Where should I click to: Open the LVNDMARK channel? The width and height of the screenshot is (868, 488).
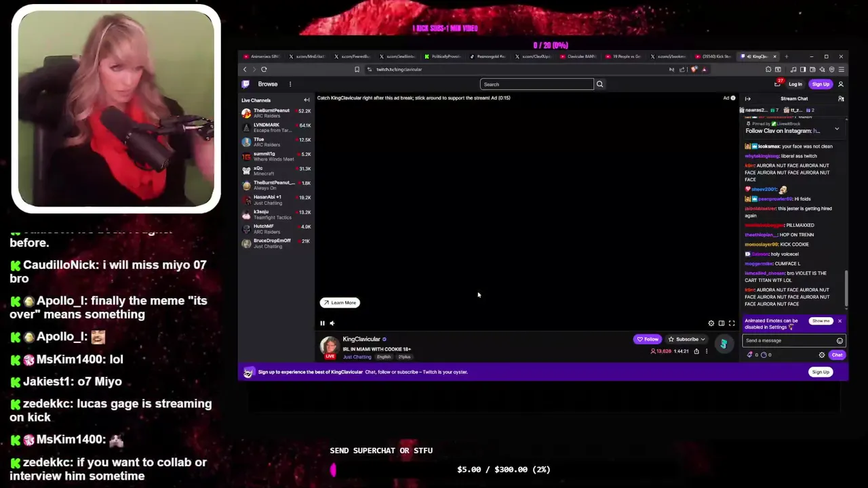click(276, 127)
